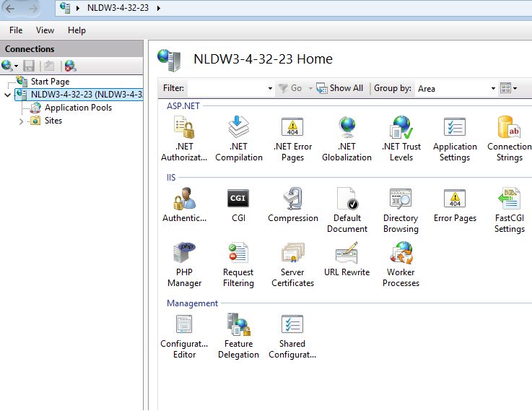Screen dimensions: 532x411
Task: Expand the Sites tree node
Action: pos(21,121)
